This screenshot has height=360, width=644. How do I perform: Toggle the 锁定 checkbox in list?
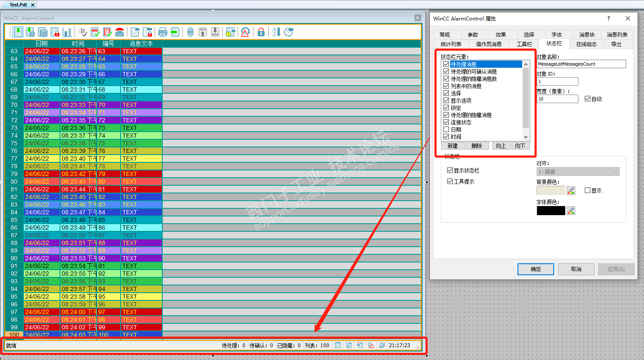click(x=446, y=108)
